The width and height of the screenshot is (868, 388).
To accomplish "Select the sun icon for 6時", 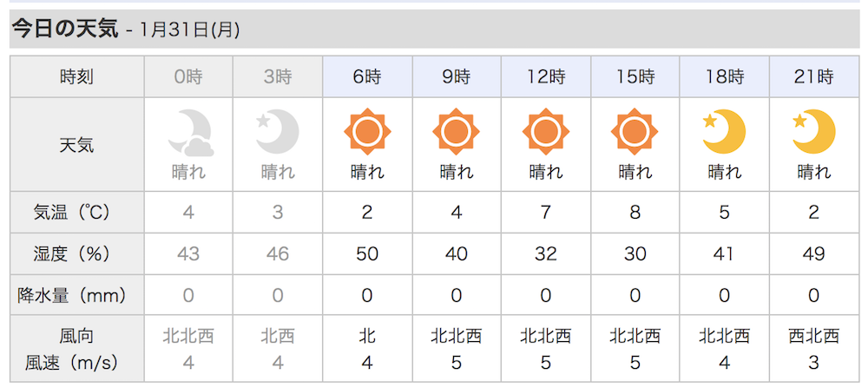I will (x=367, y=132).
